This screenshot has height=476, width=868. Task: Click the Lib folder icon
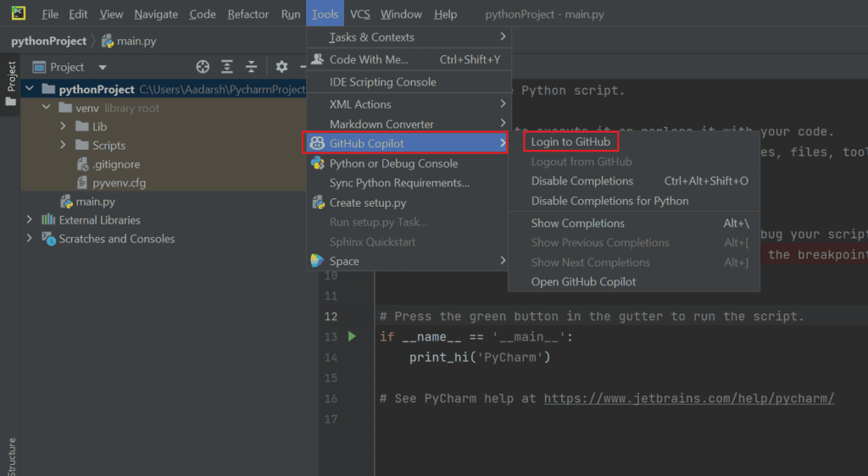click(x=82, y=126)
